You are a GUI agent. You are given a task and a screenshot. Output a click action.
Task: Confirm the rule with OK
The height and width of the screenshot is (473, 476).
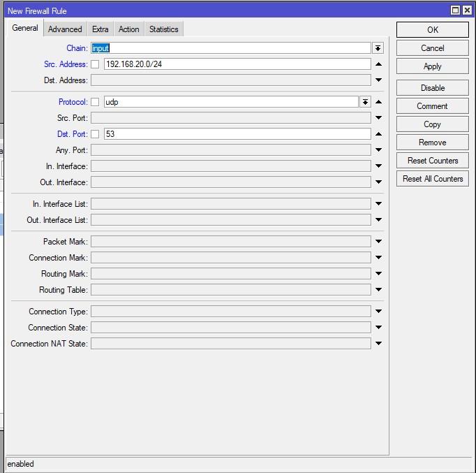pos(432,30)
